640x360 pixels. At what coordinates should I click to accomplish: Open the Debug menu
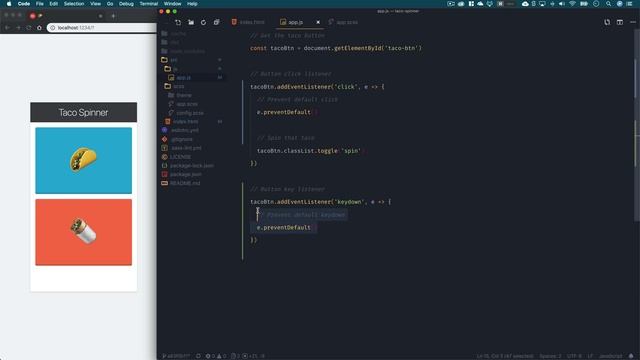click(x=126, y=4)
